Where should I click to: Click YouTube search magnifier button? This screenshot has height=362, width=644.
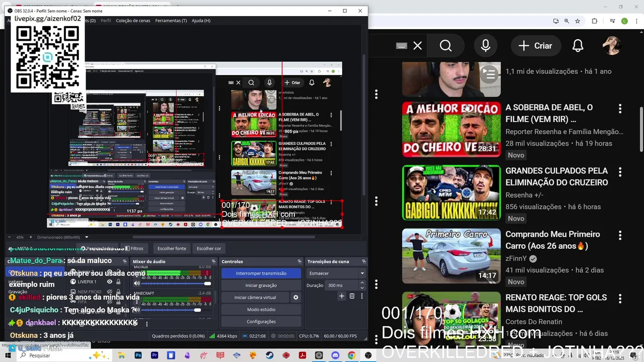tap(446, 46)
